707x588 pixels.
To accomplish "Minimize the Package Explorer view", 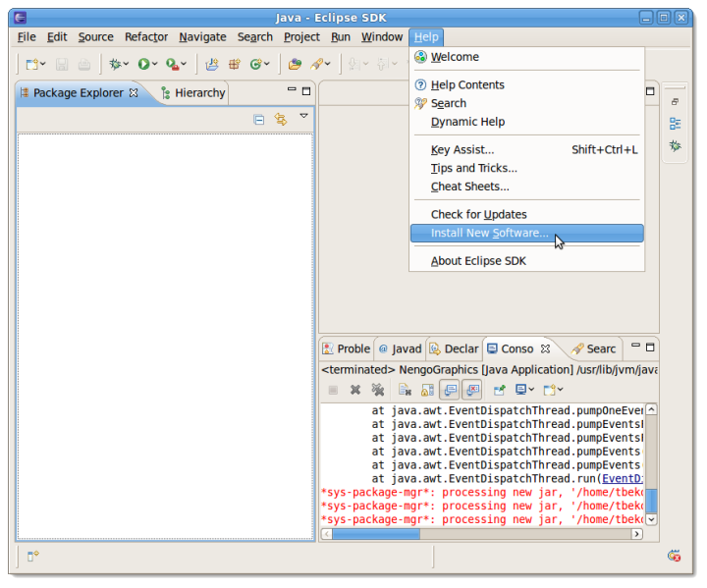I will 292,89.
